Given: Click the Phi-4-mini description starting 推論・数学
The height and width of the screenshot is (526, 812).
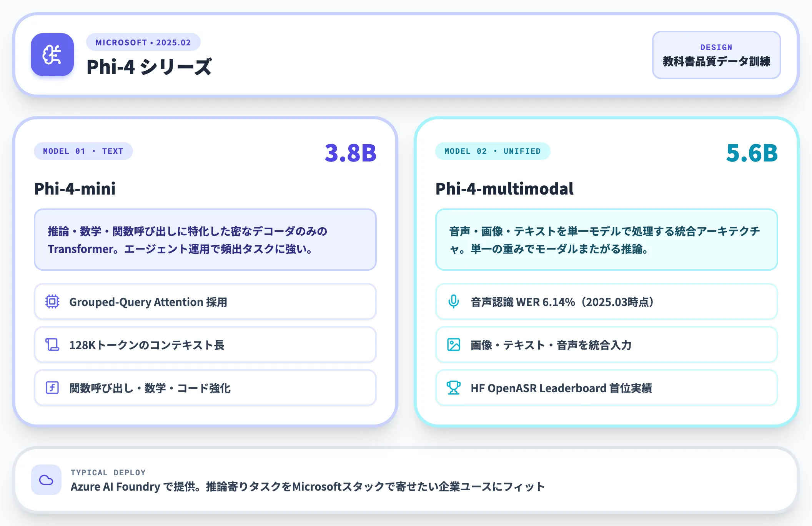Looking at the screenshot, I should tap(205, 240).
